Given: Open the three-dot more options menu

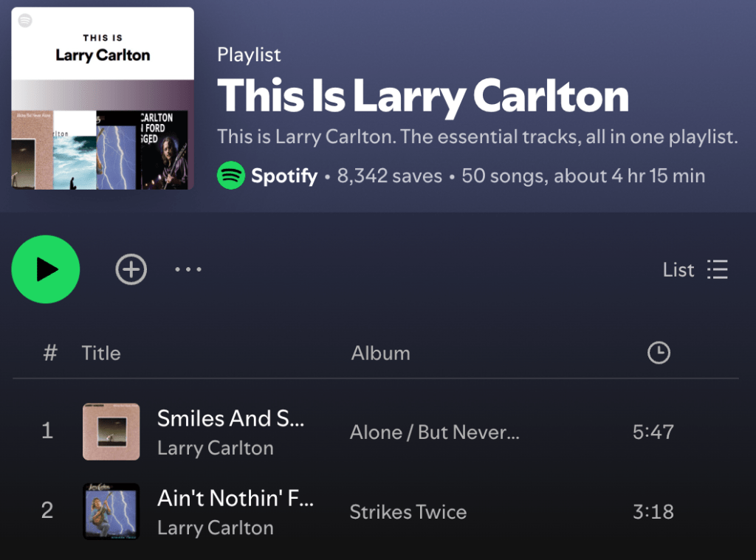Looking at the screenshot, I should pyautogui.click(x=188, y=269).
